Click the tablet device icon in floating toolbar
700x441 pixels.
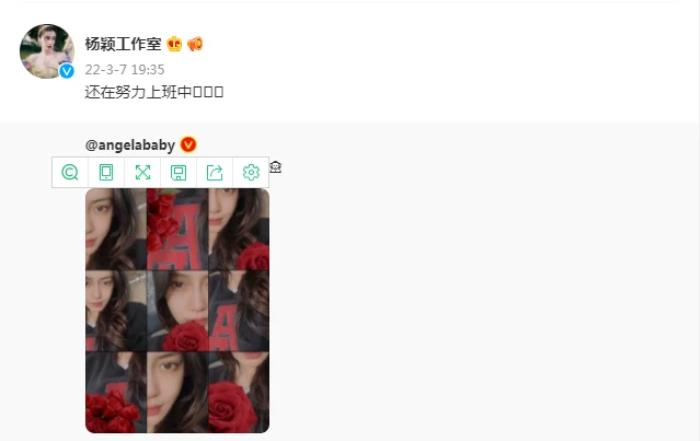pos(106,172)
